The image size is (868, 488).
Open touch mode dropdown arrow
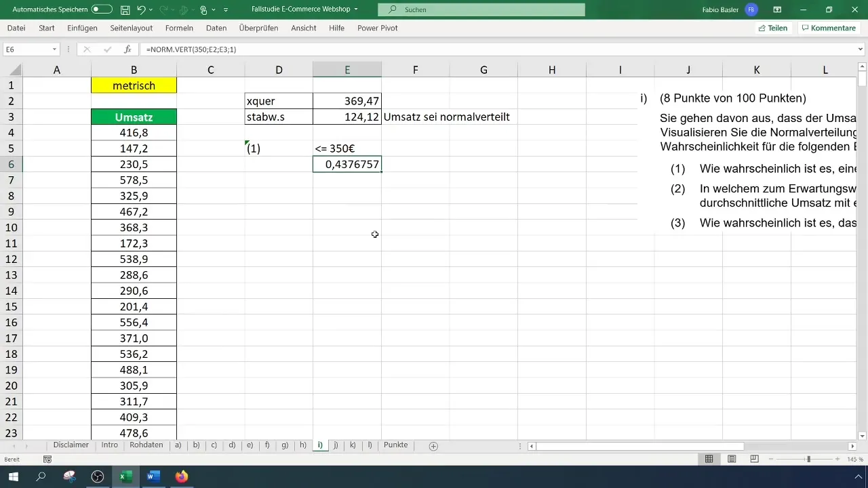(213, 10)
